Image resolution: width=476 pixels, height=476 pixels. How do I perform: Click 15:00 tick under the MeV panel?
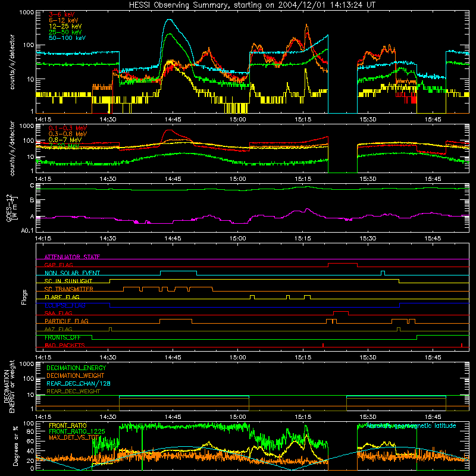[x=237, y=179]
